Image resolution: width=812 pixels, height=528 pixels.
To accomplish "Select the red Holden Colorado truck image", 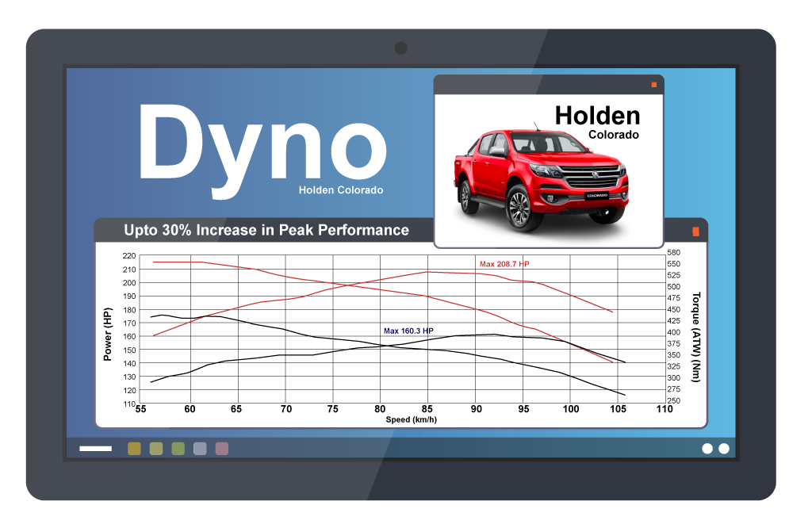I will pos(540,179).
